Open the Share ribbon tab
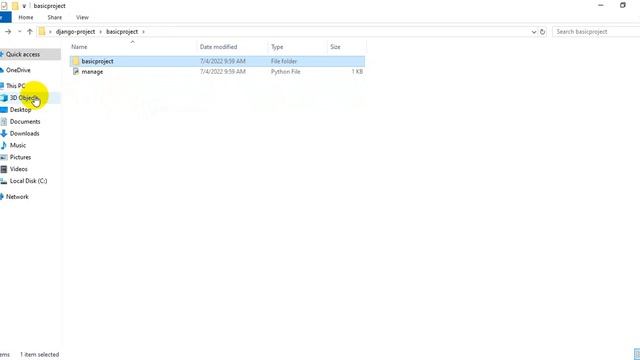The height and width of the screenshot is (360, 640). tap(55, 18)
